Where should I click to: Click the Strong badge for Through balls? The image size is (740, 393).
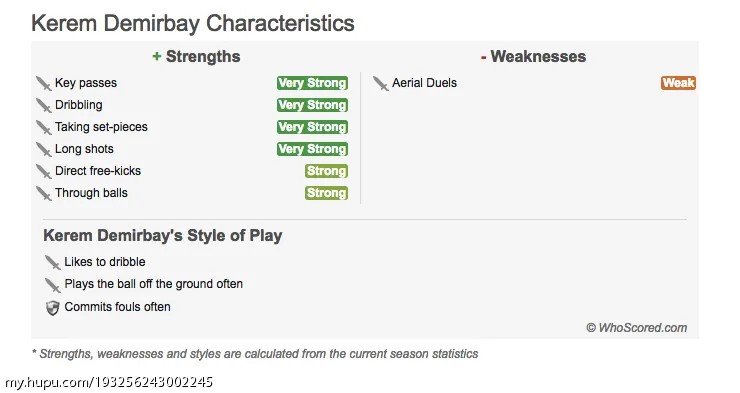(x=327, y=193)
